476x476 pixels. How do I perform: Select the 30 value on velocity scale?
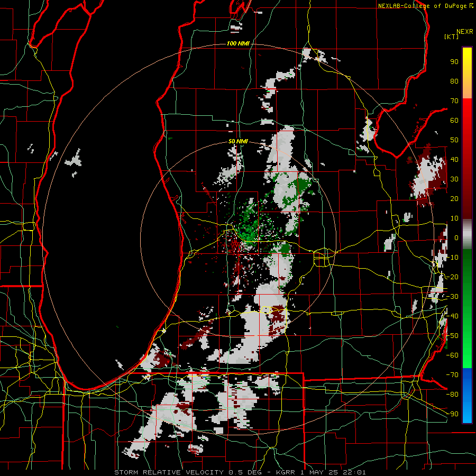(454, 179)
